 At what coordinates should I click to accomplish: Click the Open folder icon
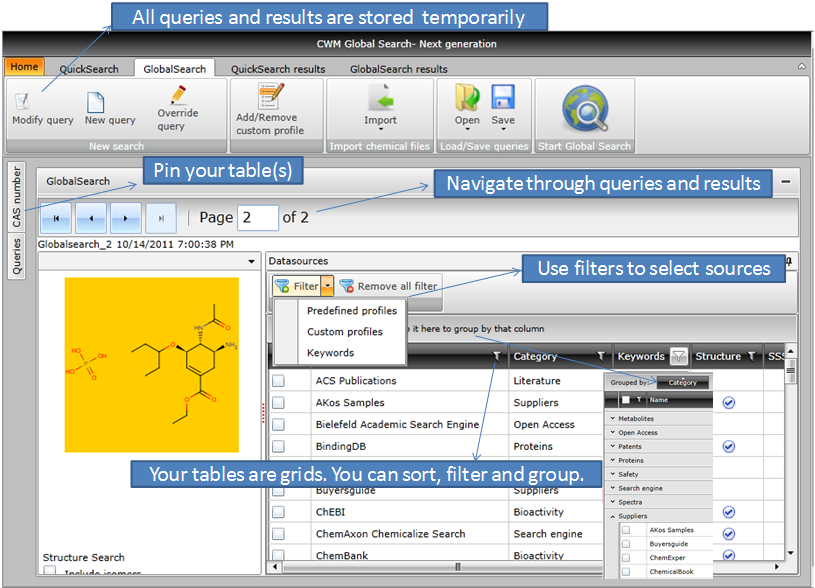click(x=467, y=98)
